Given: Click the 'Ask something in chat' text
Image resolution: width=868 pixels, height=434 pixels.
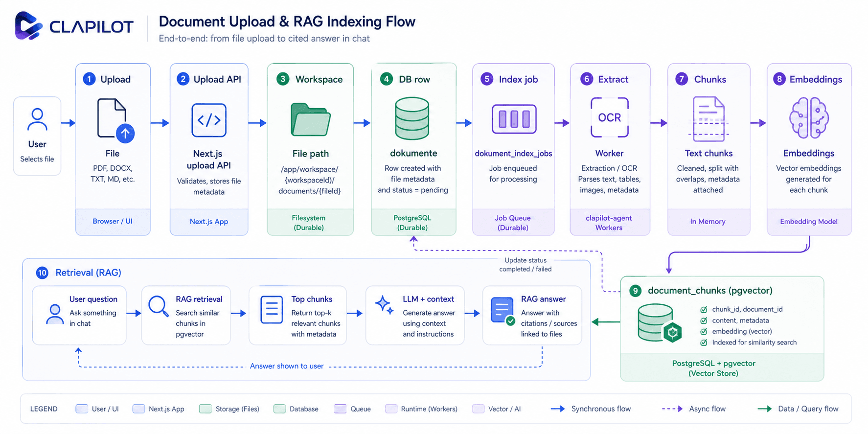Looking at the screenshot, I should tap(93, 318).
